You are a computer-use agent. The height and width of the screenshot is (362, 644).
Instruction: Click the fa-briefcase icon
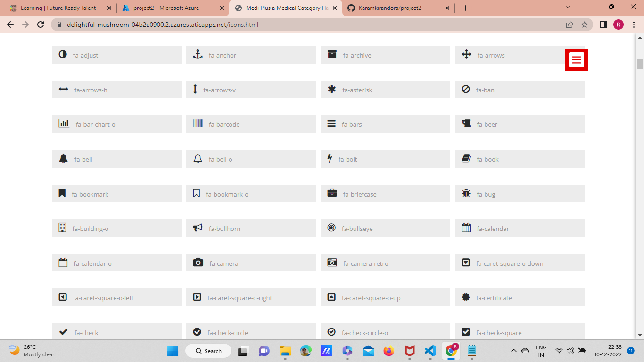pos(332,193)
